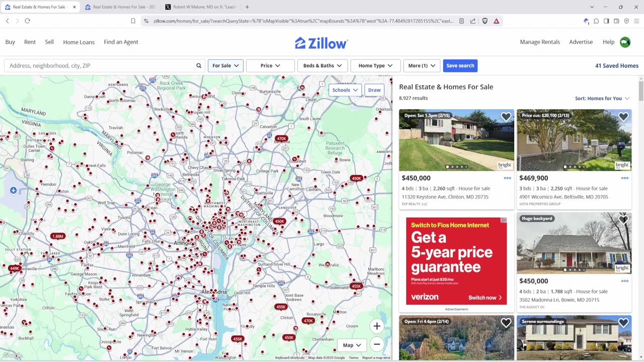Open the Home Type filter dropdown
This screenshot has width=644, height=362.
click(x=375, y=66)
